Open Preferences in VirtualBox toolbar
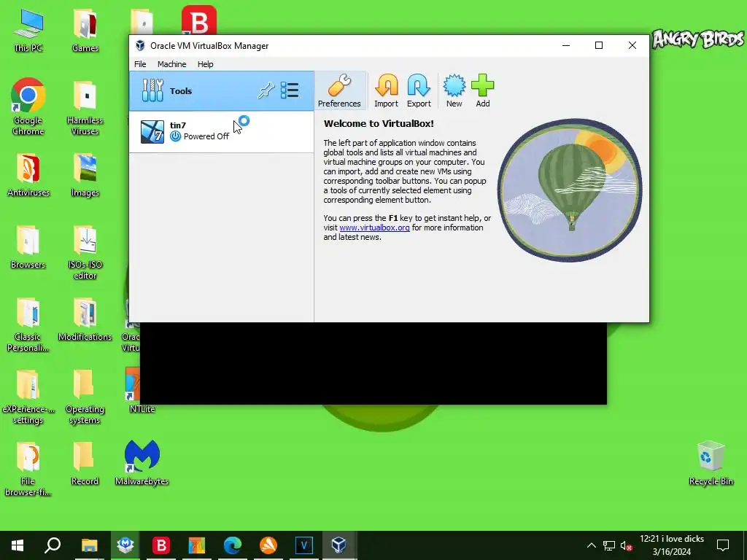This screenshot has height=560, width=747. pyautogui.click(x=339, y=90)
